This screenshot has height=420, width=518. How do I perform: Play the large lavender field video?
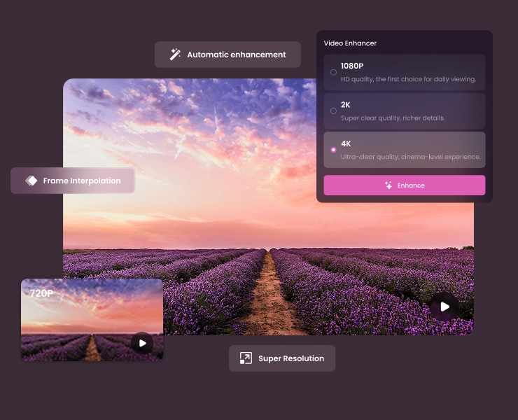pos(444,307)
